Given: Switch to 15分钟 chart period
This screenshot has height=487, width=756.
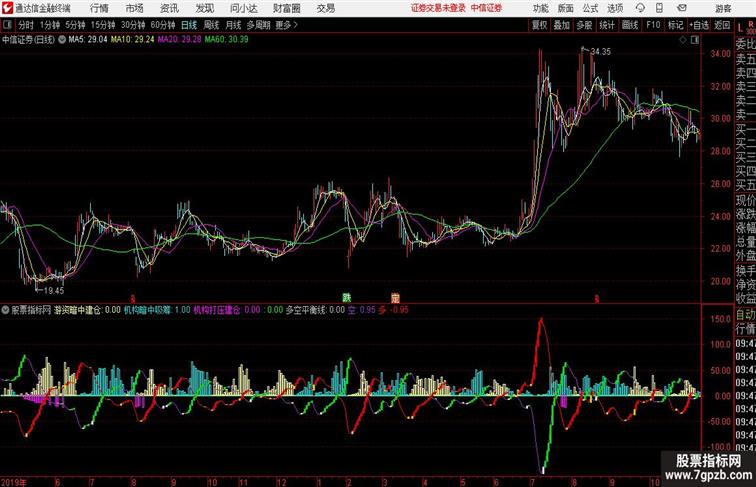Looking at the screenshot, I should click(x=103, y=25).
